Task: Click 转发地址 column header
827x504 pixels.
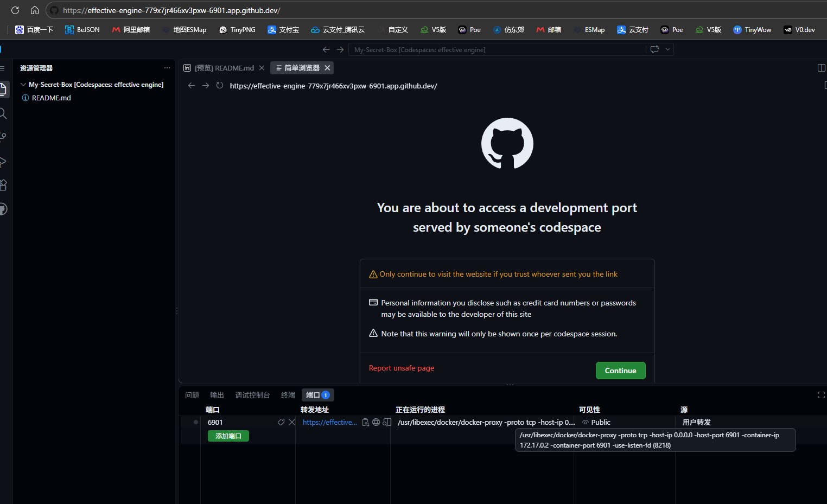Action: click(315, 410)
